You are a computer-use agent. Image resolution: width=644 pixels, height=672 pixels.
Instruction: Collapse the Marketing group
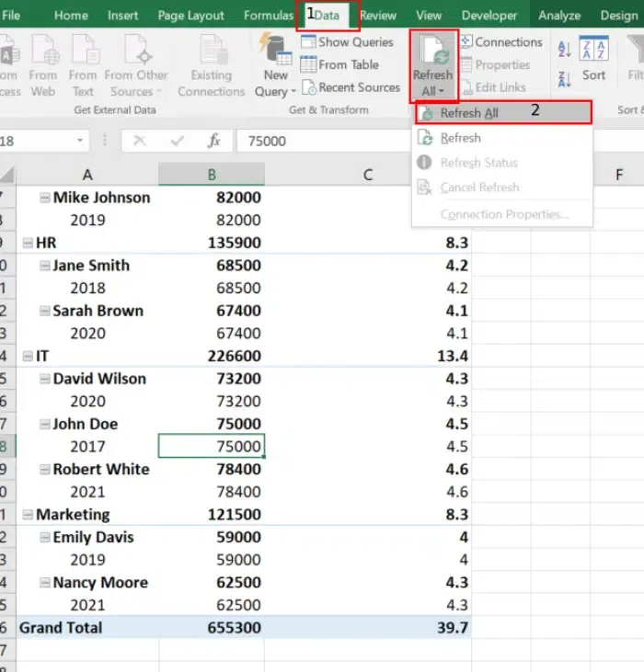coord(28,514)
